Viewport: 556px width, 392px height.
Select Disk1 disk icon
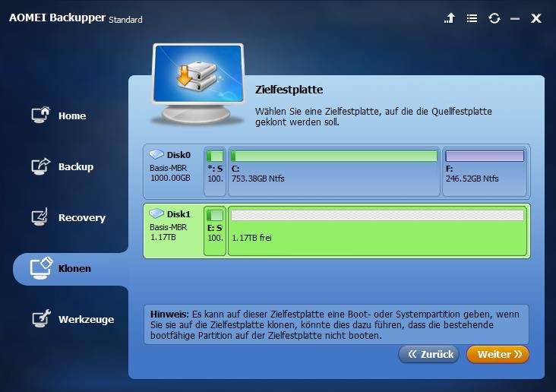(156, 213)
